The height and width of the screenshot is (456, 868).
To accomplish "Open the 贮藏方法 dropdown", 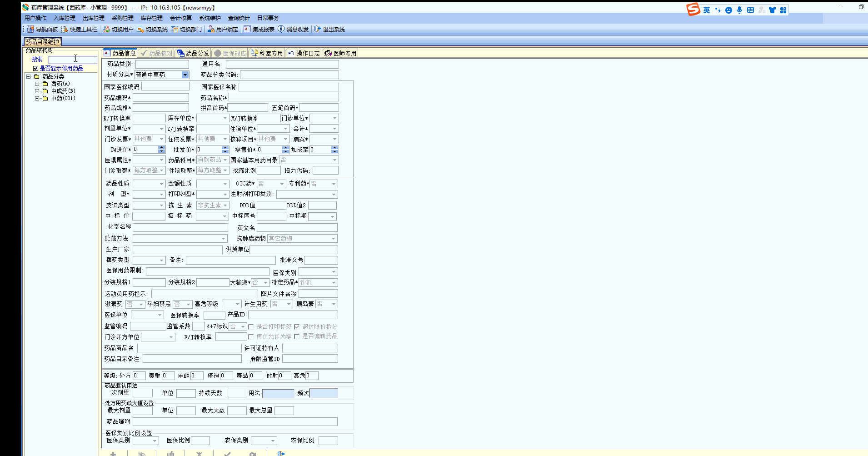I will [x=224, y=239].
